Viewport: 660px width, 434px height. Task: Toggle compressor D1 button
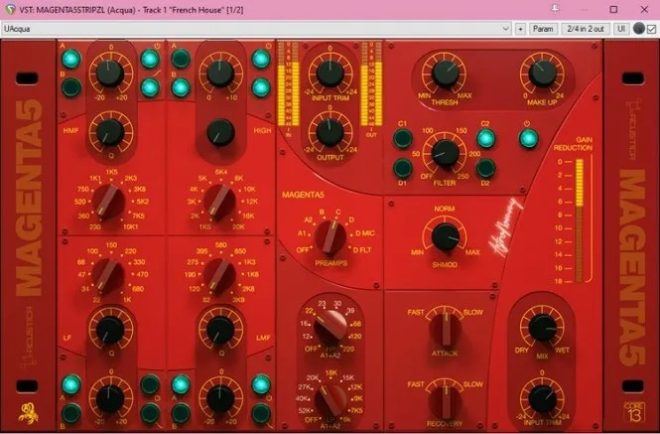[403, 168]
